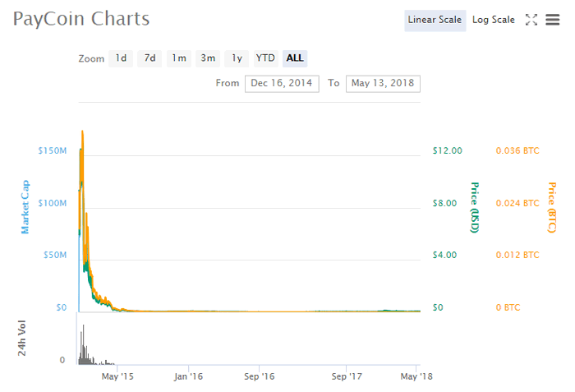
Task: Set zoom to 1m
Action: tap(179, 58)
